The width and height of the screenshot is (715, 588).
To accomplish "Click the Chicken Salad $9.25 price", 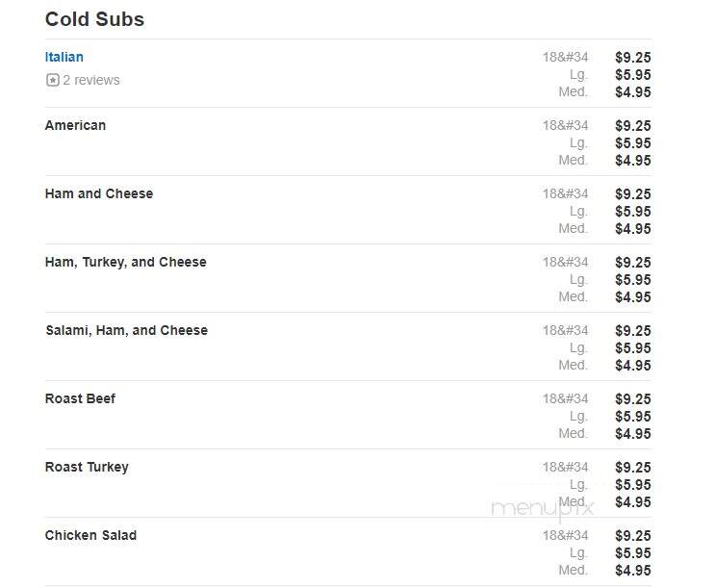I will [633, 536].
